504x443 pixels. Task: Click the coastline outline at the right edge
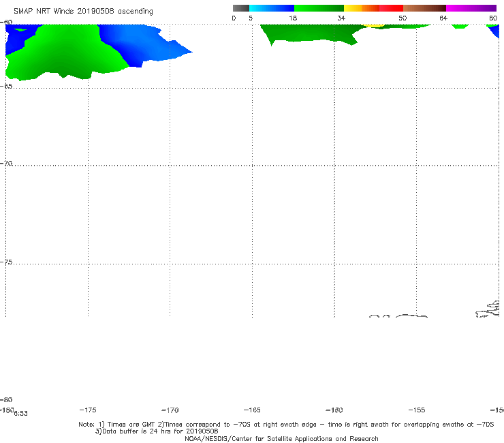tap(488, 309)
